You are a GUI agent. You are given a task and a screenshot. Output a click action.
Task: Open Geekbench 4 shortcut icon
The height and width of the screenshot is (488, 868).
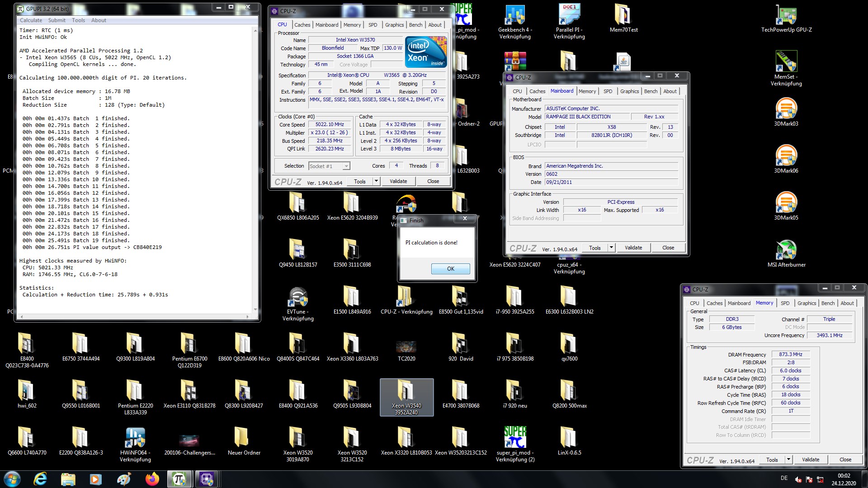coord(515,22)
